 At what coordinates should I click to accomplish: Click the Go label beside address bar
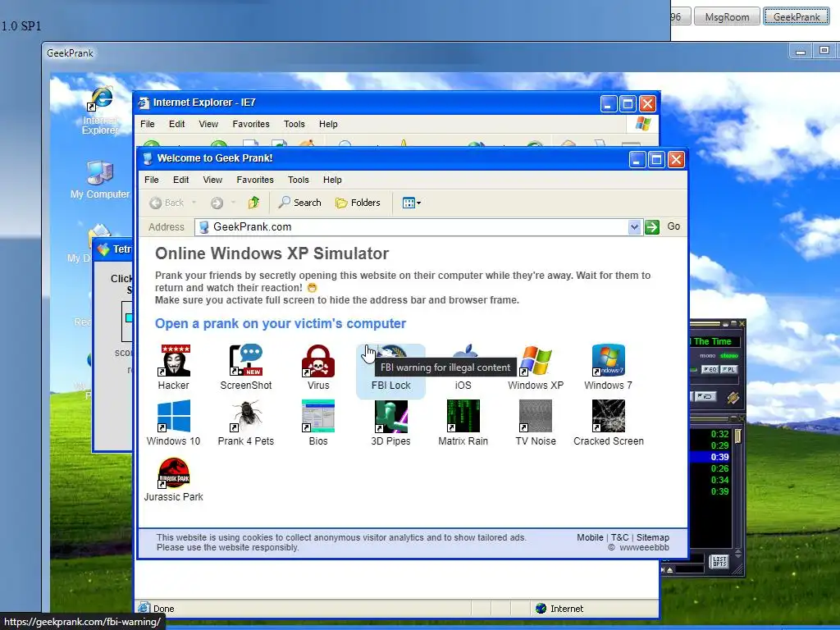pos(673,226)
